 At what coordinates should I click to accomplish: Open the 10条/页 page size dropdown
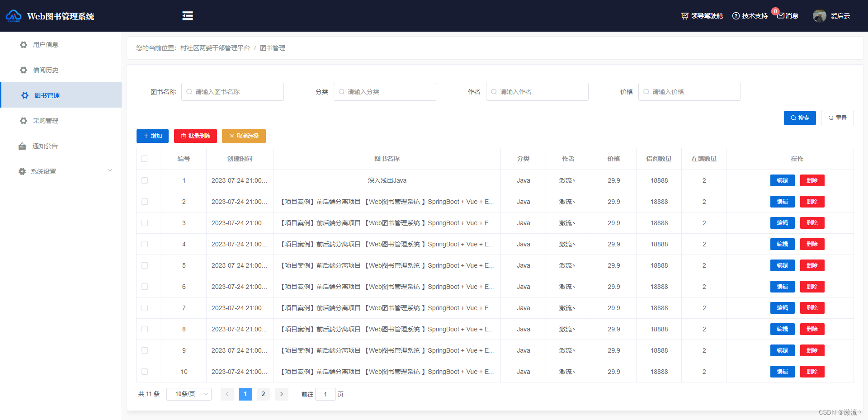click(x=189, y=394)
